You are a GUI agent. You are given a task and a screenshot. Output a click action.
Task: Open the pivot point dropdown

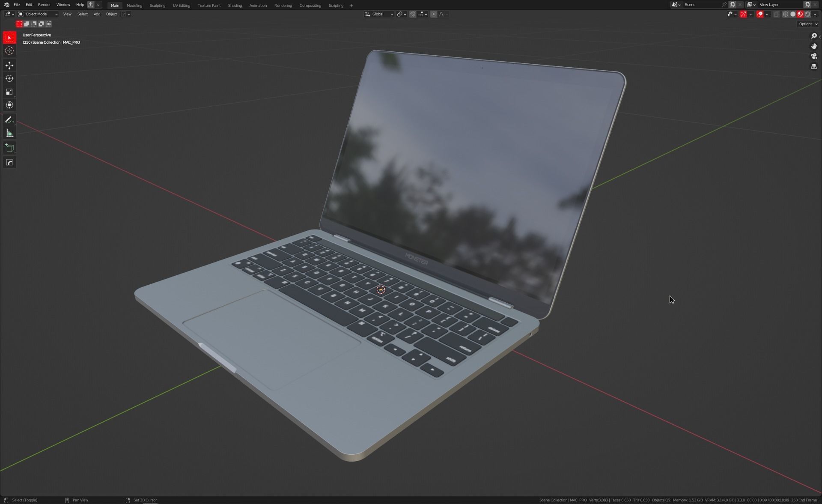point(402,14)
